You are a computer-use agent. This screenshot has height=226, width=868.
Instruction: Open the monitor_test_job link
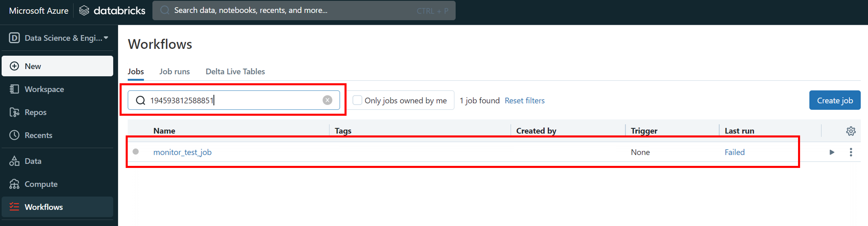pyautogui.click(x=182, y=152)
